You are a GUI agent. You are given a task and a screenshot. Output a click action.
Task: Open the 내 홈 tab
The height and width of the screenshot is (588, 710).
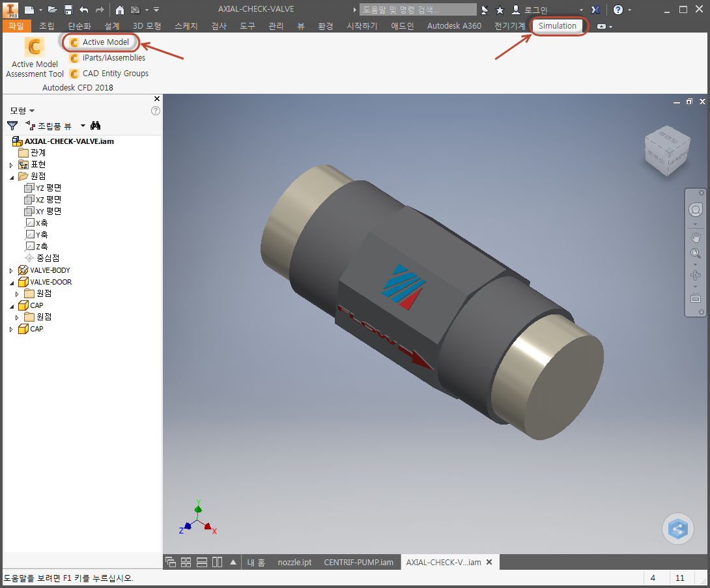click(256, 562)
